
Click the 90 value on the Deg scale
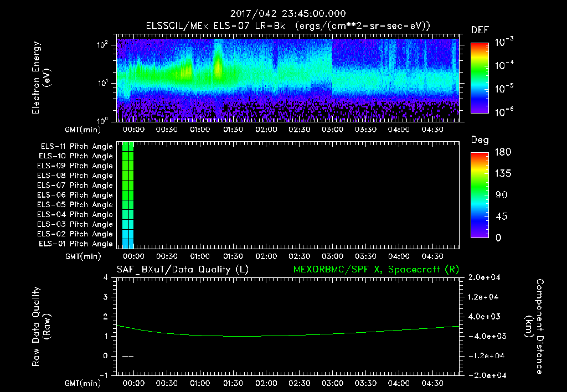(x=501, y=195)
